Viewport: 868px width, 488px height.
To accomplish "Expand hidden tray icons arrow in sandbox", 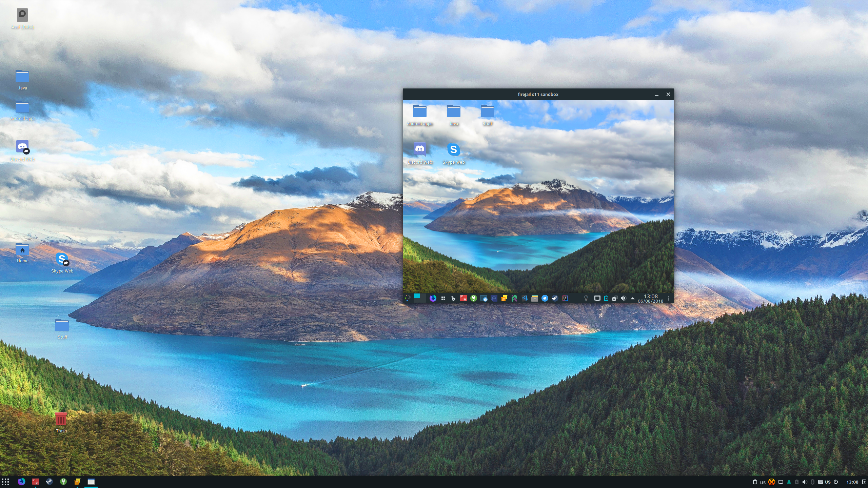I will 633,298.
